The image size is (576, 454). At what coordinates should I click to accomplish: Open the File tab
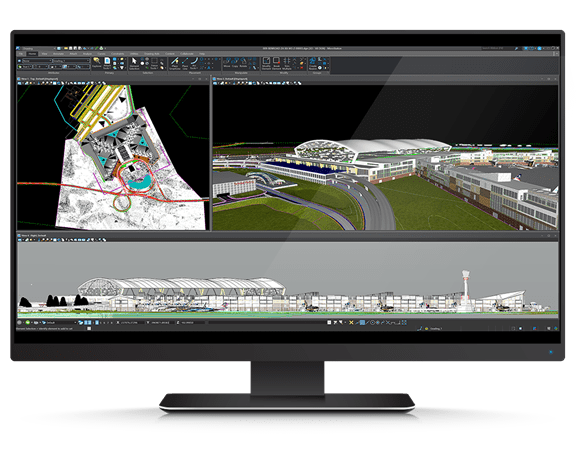click(21, 54)
